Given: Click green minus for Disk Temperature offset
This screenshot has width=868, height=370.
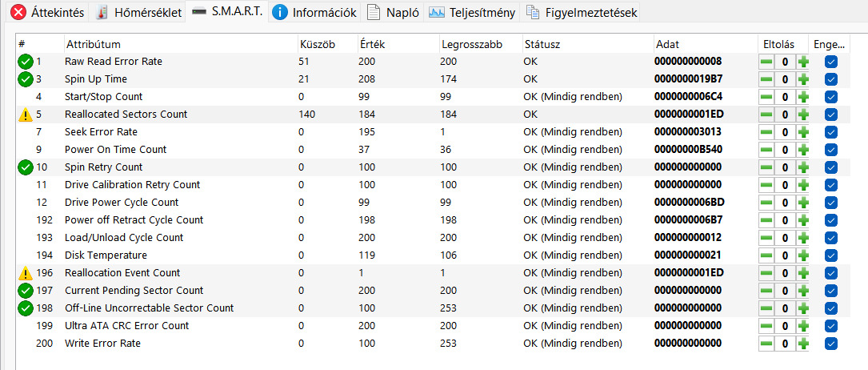Looking at the screenshot, I should pos(766,255).
